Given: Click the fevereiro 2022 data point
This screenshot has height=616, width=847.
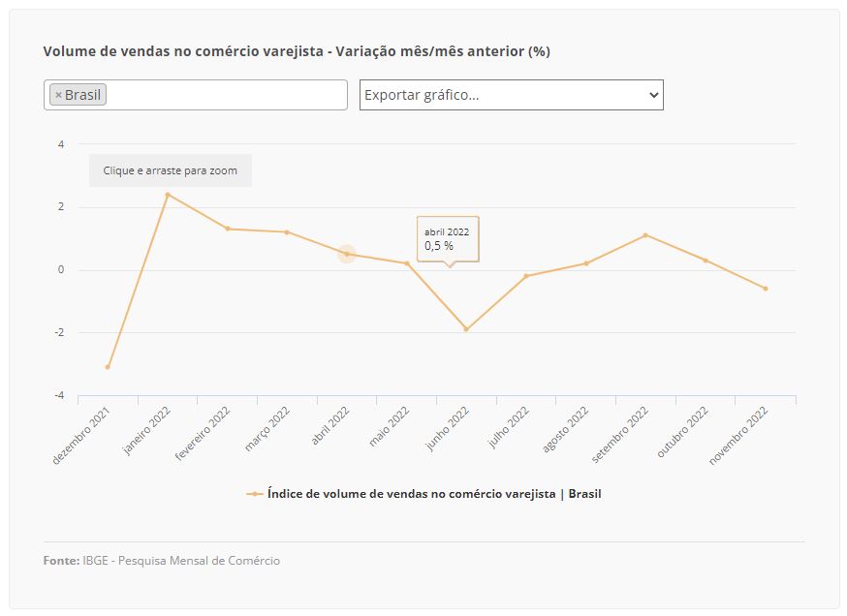Looking at the screenshot, I should pos(228,229).
